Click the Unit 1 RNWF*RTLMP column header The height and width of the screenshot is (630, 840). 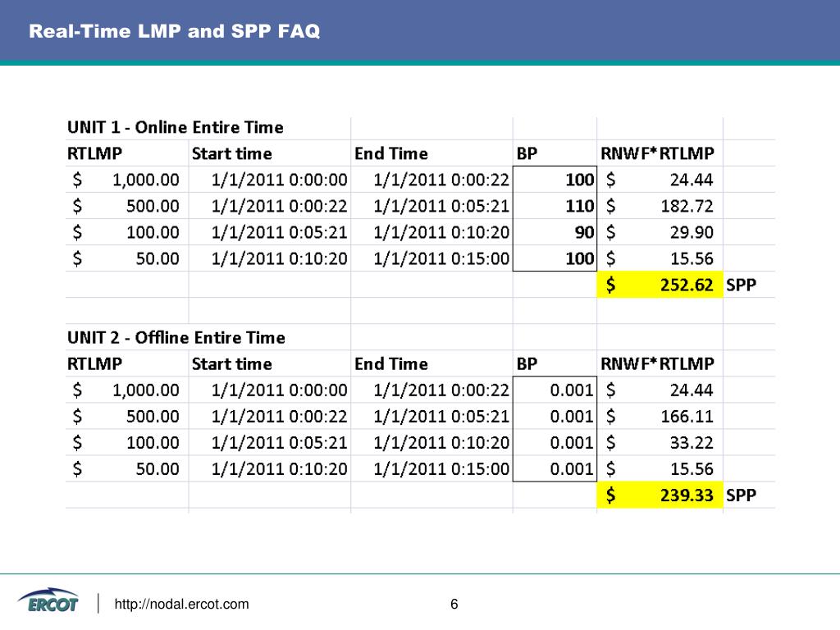[x=657, y=153]
